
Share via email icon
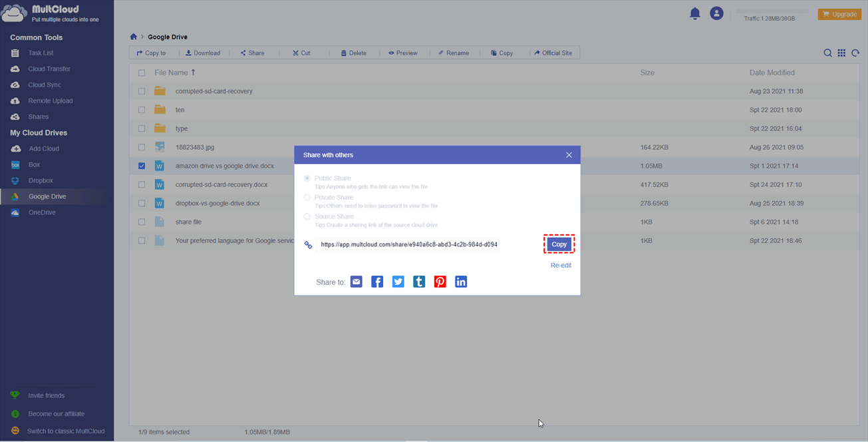tap(357, 282)
